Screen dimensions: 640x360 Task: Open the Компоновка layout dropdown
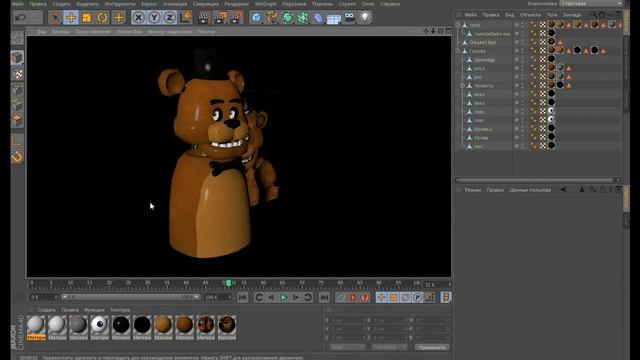point(590,4)
